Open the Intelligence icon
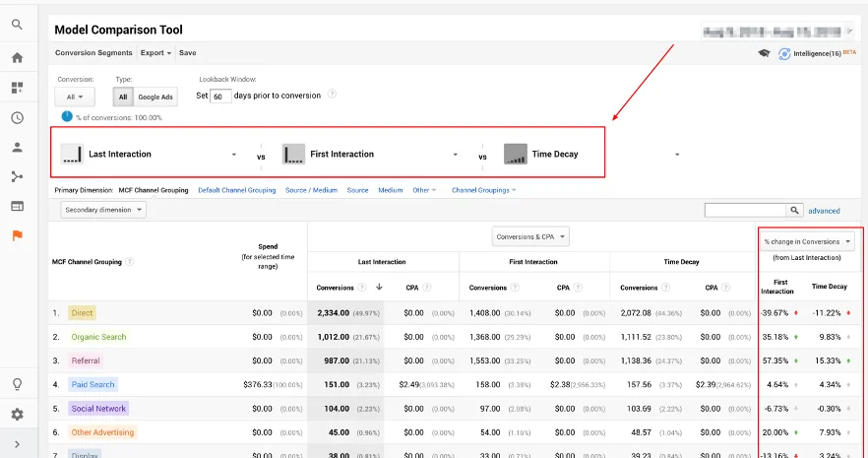The image size is (868, 458). pos(783,54)
